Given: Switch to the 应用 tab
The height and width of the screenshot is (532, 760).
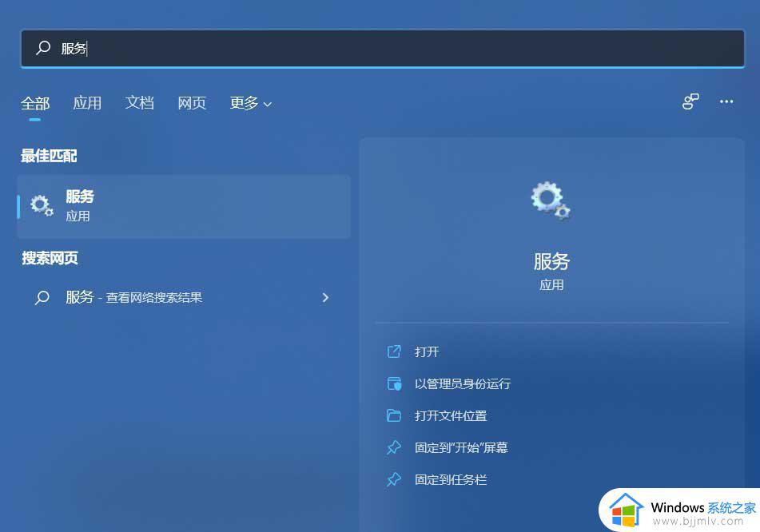Looking at the screenshot, I should click(x=87, y=103).
